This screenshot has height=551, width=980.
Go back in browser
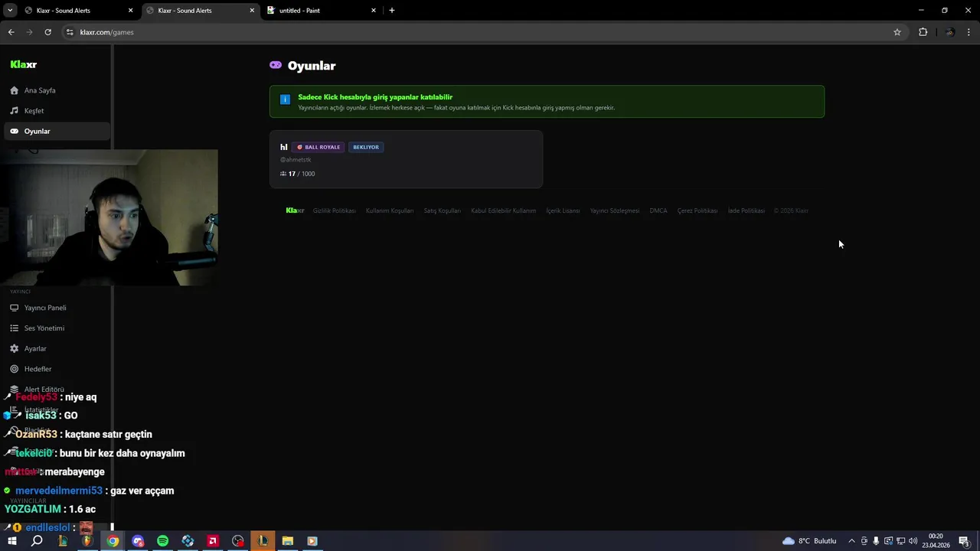11,32
